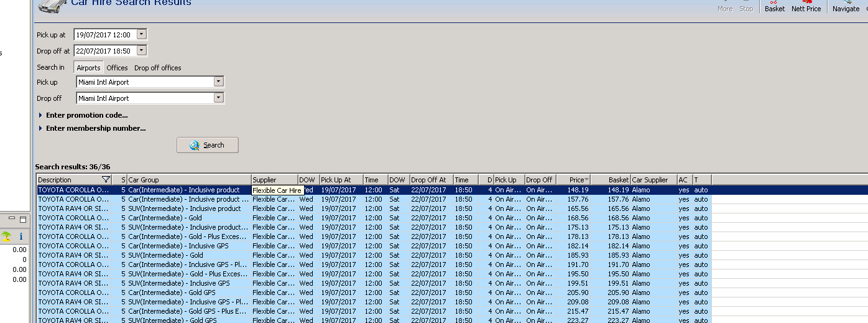Select the Airports search-in toggle

point(88,68)
